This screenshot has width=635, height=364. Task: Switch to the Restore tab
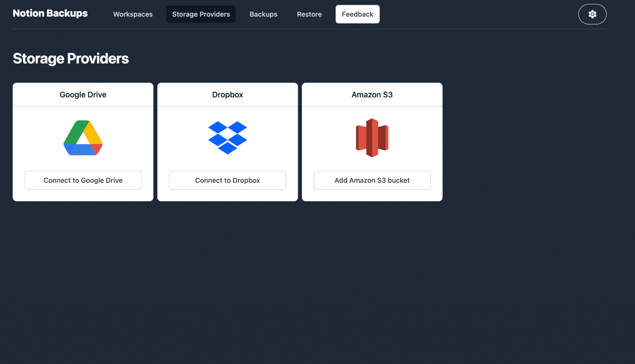click(x=309, y=14)
